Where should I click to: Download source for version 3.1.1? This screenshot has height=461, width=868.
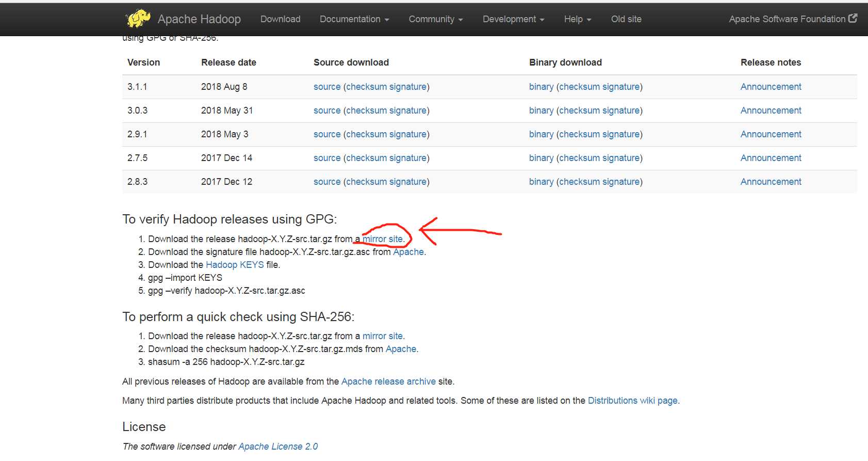327,87
